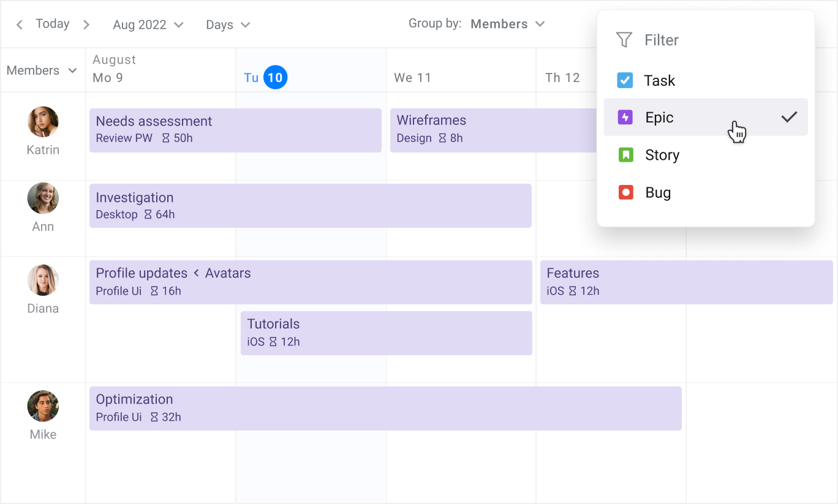The width and height of the screenshot is (838, 504).
Task: Toggle the blue Task checkbox
Action: [x=625, y=80]
